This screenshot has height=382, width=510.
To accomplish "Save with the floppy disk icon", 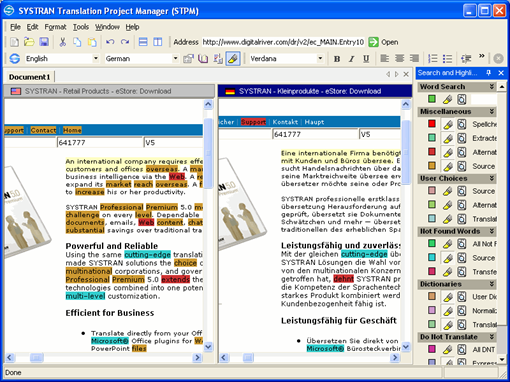I will [x=44, y=42].
